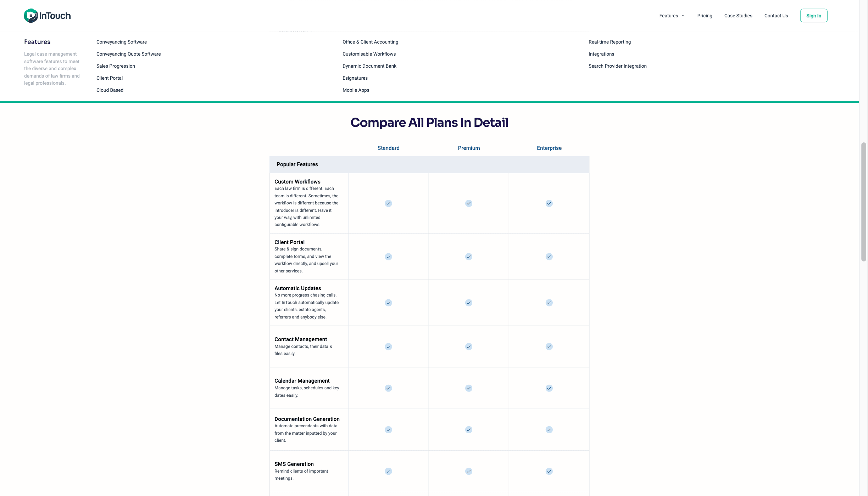Viewport: 868px width, 496px height.
Task: Click Standard checkmark for Custom Workflows
Action: point(388,203)
